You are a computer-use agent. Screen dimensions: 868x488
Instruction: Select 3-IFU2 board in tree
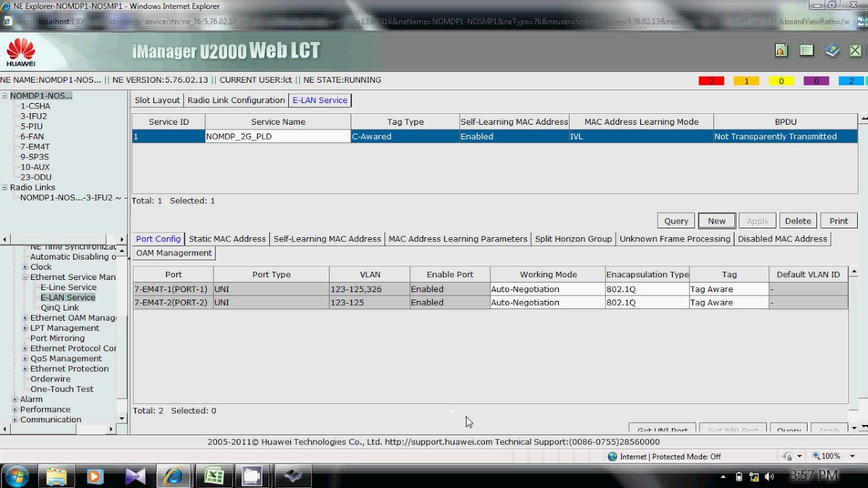[x=33, y=116]
